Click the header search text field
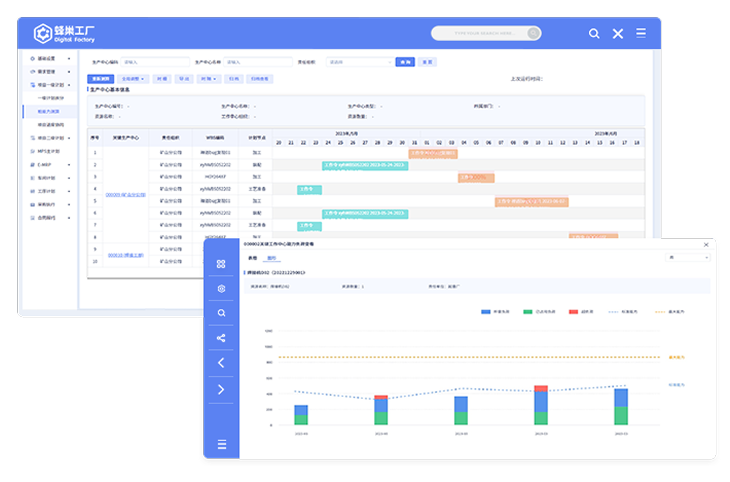The height and width of the screenshot is (482, 730). point(485,33)
